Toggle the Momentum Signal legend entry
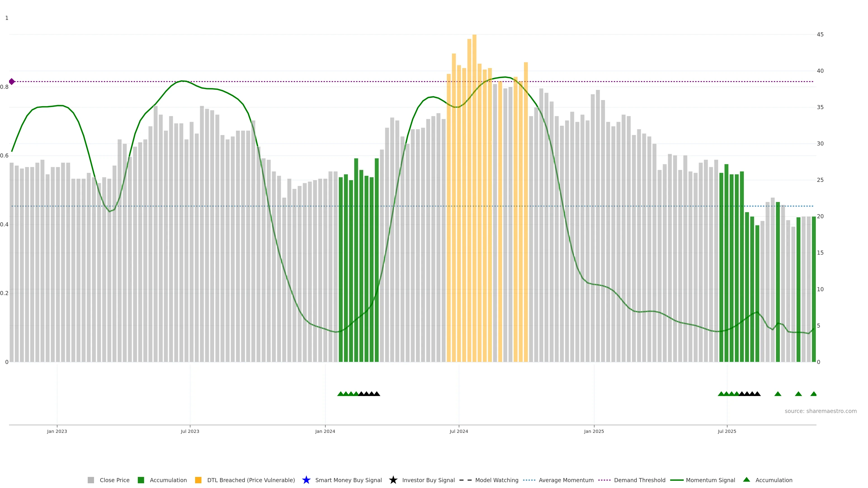Screen dimensions: 868x488 coord(710,480)
